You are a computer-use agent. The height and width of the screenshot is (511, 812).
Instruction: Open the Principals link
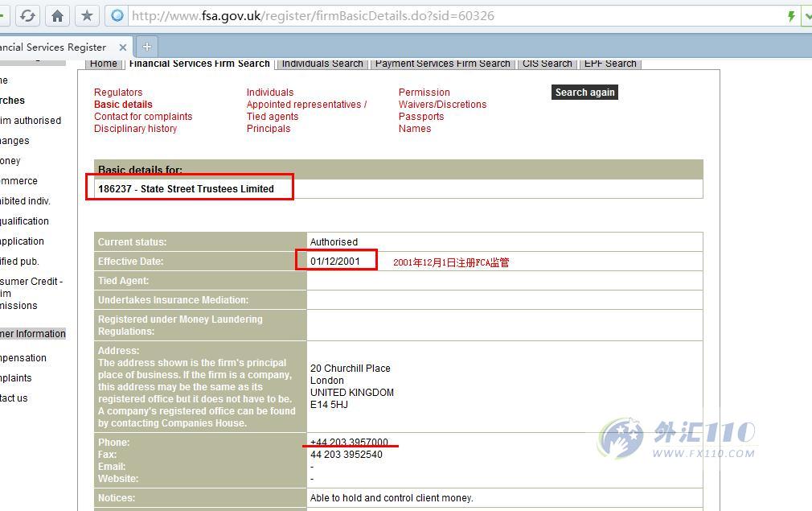pyautogui.click(x=269, y=129)
